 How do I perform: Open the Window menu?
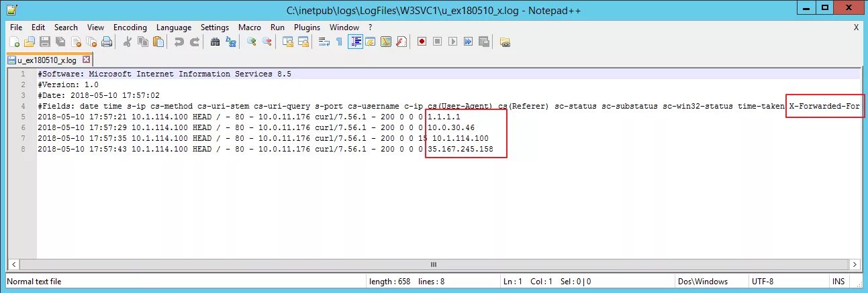(344, 27)
